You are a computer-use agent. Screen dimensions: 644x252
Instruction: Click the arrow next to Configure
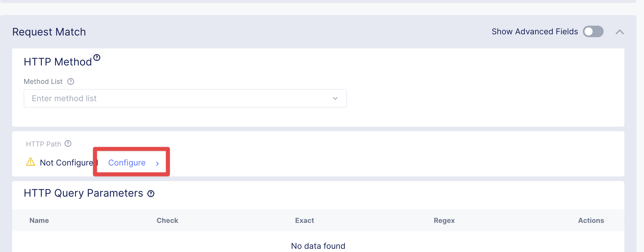coord(157,163)
